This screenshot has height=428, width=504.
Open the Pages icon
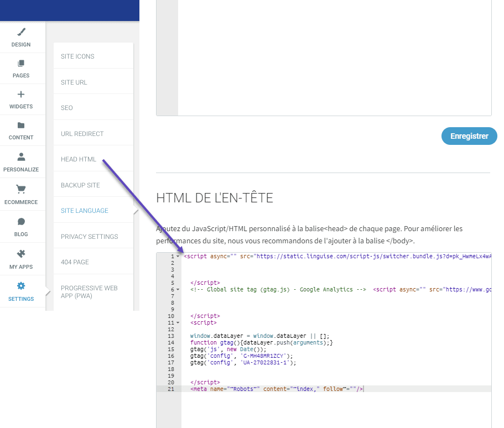pyautogui.click(x=21, y=63)
